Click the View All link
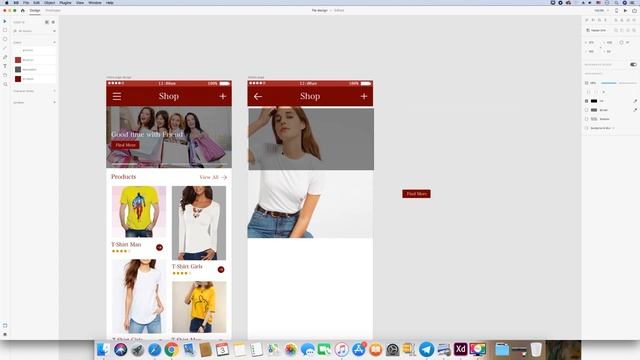The width and height of the screenshot is (640, 360). (x=213, y=177)
